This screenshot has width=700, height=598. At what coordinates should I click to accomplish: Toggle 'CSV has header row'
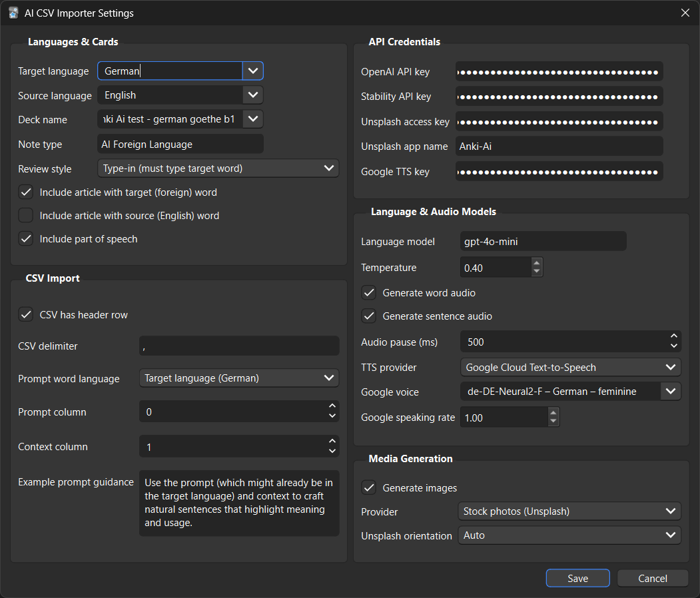25,315
